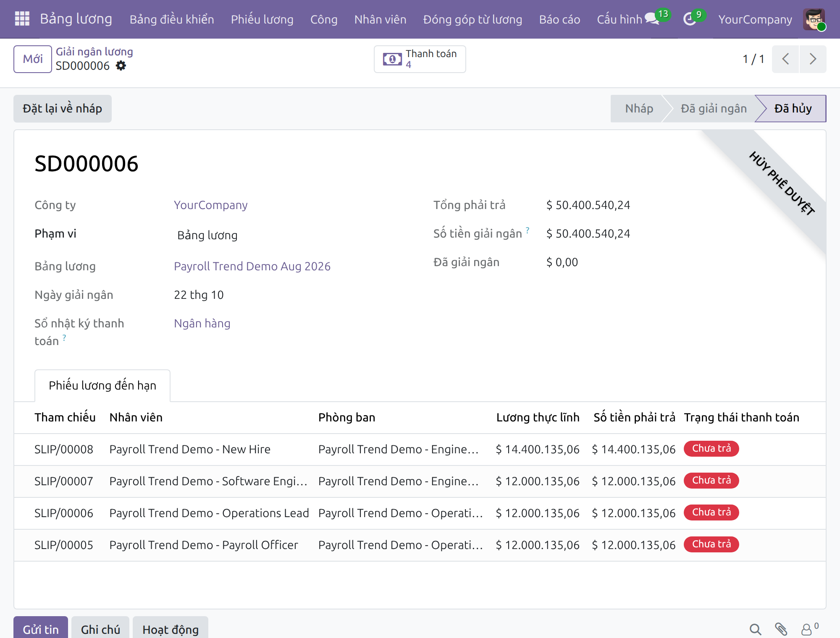
Task: Open the Ngân hàng journal link
Action: [x=202, y=323]
